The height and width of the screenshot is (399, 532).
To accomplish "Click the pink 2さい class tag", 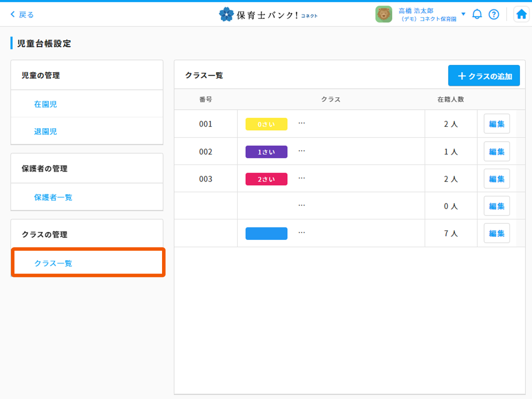I will pyautogui.click(x=266, y=179).
